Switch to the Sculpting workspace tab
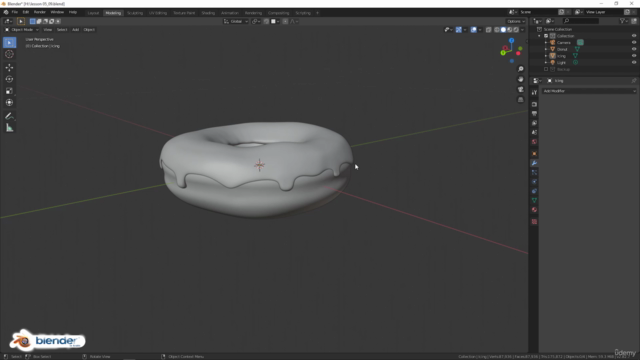Screen dimensions: 640x360 [135, 13]
